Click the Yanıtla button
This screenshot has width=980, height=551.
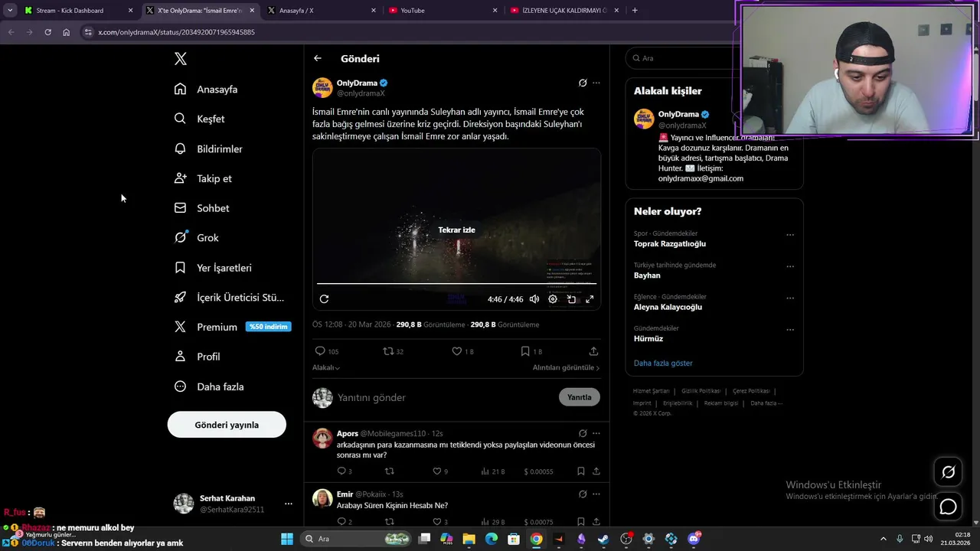(580, 397)
